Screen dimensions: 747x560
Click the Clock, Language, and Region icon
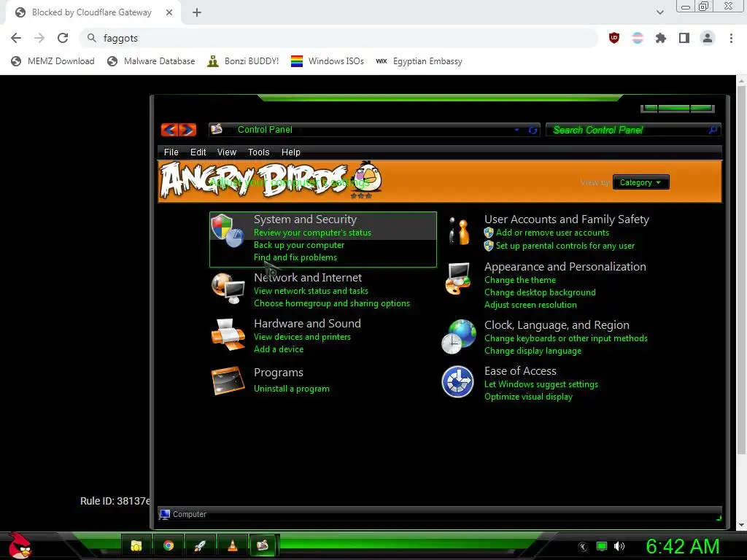(x=458, y=337)
